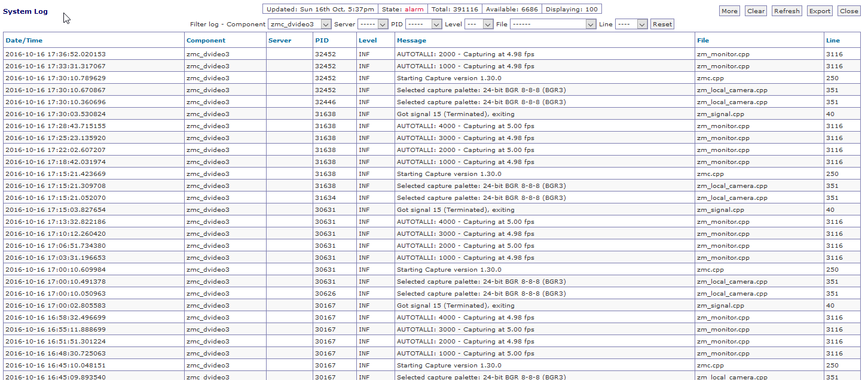Click 'Starting Capture version 1.30.0' at 17:30:10
This screenshot has height=380, width=868.
(x=449, y=78)
